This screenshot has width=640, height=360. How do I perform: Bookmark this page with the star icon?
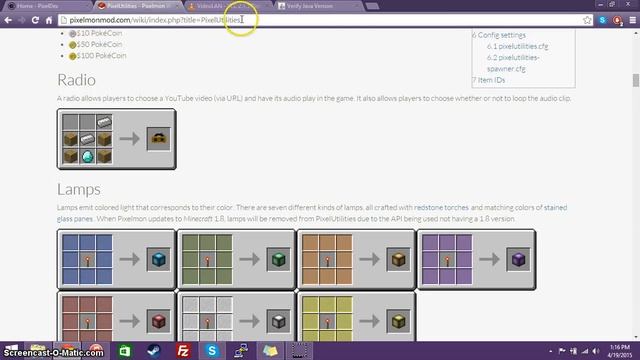(587, 20)
